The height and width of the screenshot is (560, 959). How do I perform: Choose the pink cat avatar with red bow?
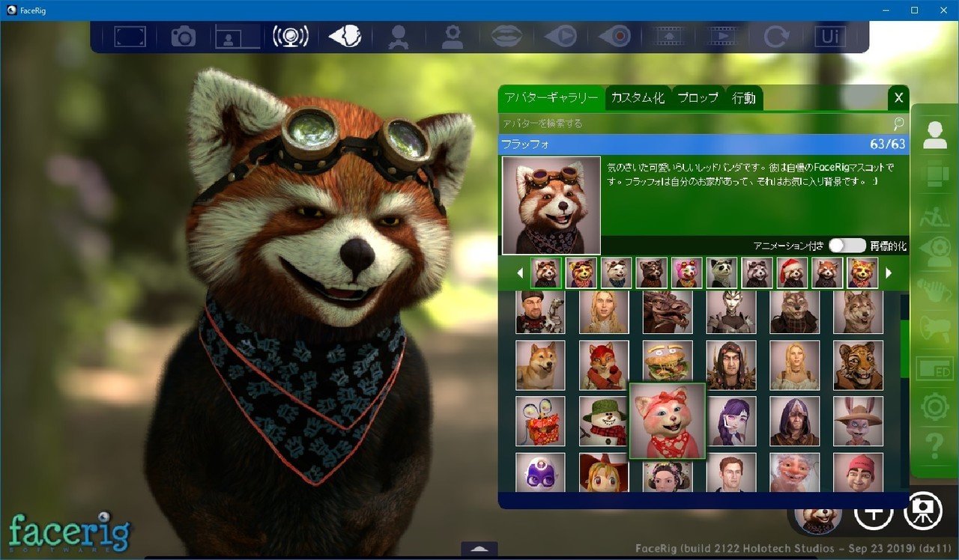(668, 421)
